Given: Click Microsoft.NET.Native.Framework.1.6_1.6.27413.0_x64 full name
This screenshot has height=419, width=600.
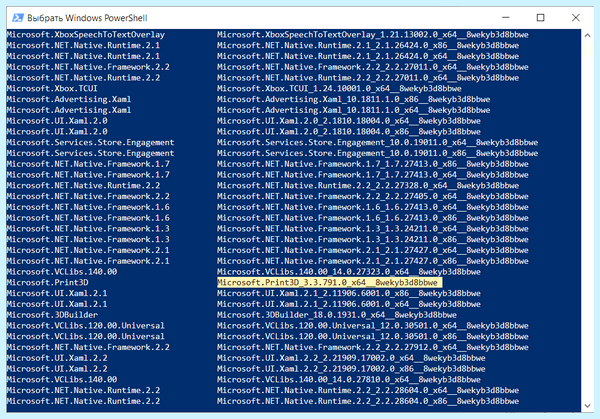Looking at the screenshot, I should click(373, 207).
